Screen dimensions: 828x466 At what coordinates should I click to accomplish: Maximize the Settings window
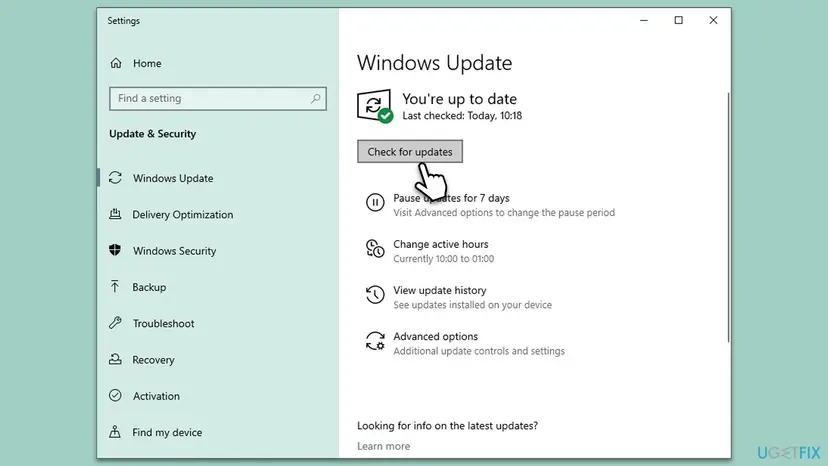tap(679, 20)
